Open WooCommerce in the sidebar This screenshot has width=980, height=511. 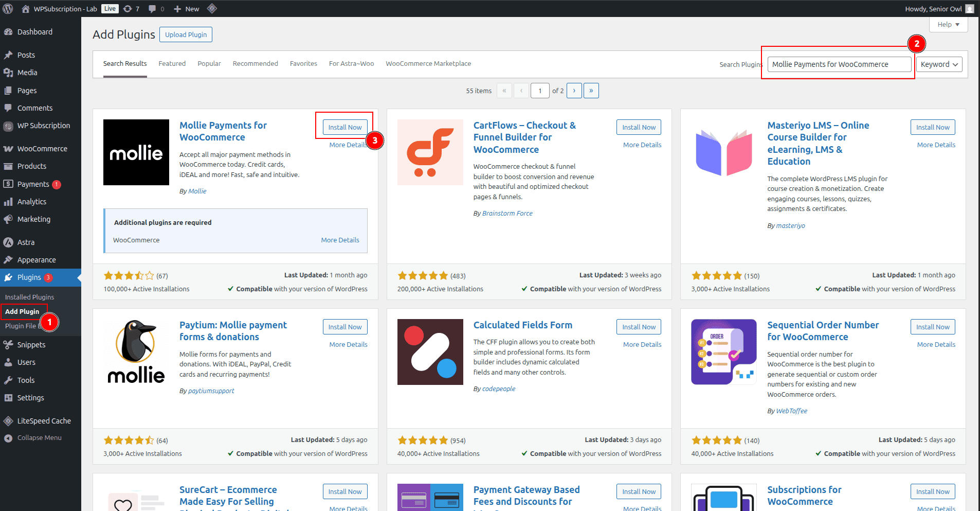pyautogui.click(x=42, y=149)
